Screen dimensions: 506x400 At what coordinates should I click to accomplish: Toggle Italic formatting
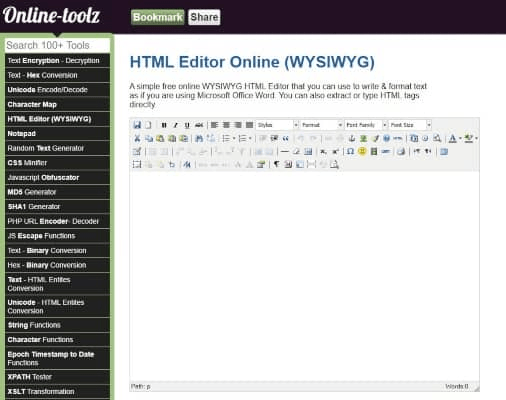176,125
